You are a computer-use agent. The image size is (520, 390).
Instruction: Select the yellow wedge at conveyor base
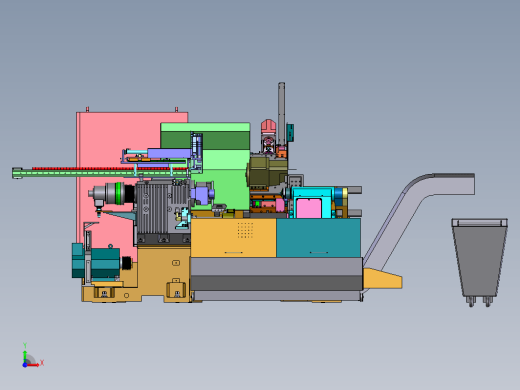click(382, 278)
